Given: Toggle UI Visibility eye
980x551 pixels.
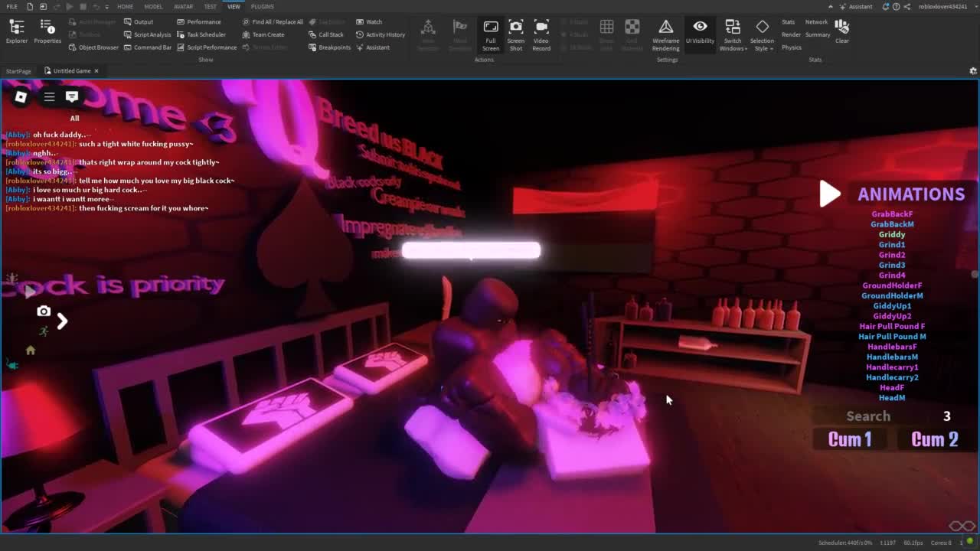Looking at the screenshot, I should click(x=700, y=31).
